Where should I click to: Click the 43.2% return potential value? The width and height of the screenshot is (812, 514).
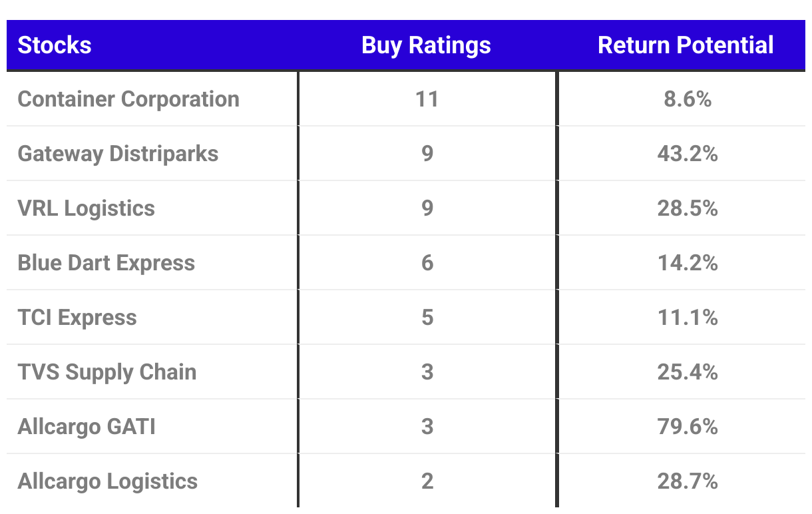[x=688, y=154]
